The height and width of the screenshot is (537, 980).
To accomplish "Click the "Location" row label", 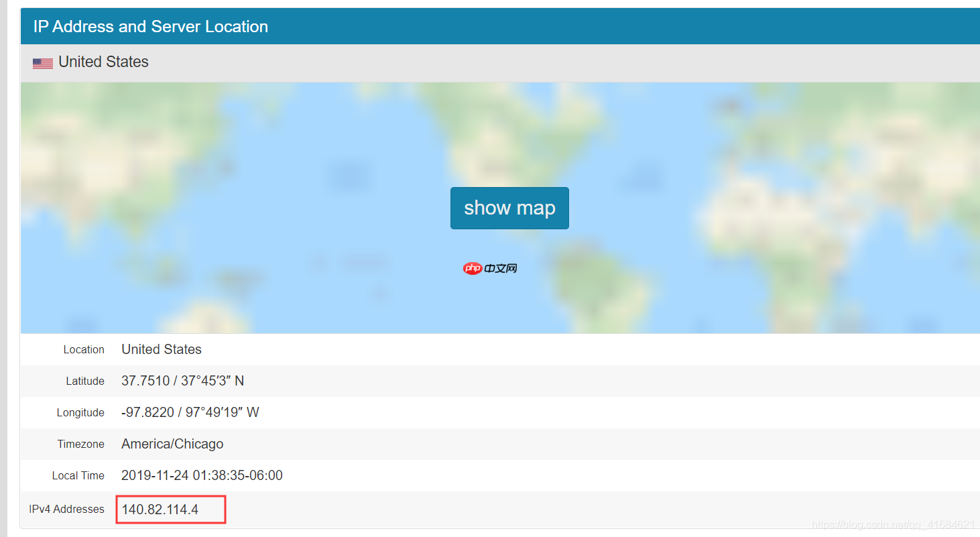I will (x=84, y=349).
